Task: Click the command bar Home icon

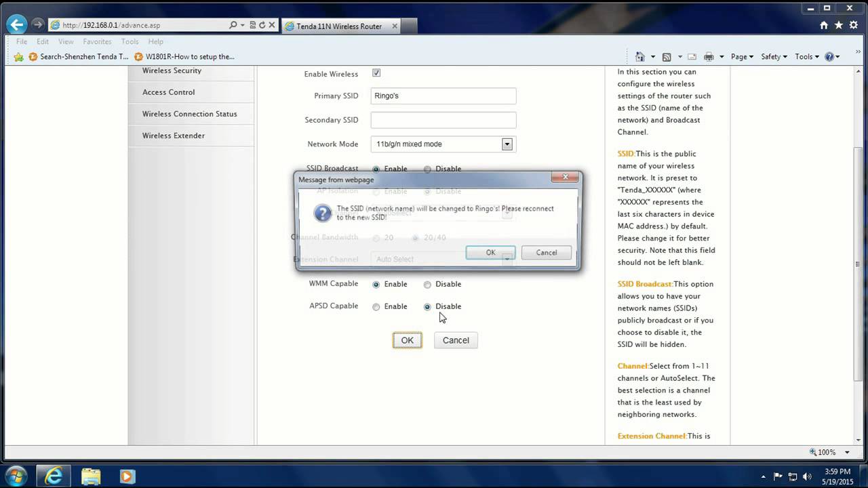Action: pyautogui.click(x=640, y=57)
